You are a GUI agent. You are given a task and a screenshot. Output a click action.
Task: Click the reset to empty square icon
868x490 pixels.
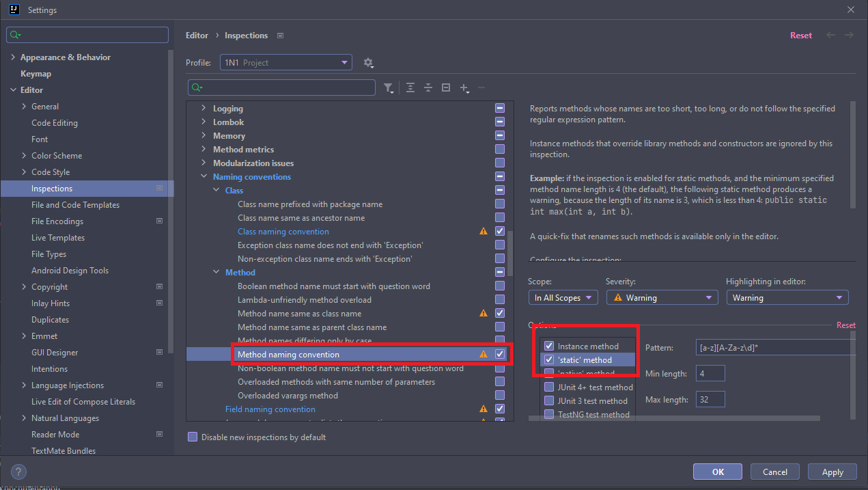[446, 87]
